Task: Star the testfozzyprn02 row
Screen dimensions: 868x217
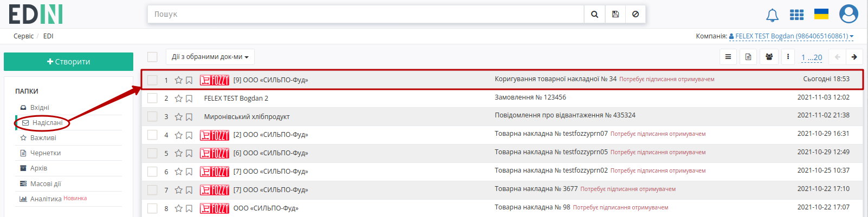Action: [178, 172]
